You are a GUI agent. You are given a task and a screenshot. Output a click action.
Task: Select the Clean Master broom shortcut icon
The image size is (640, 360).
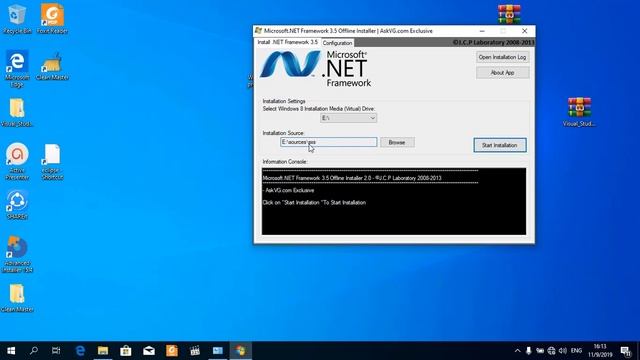pos(52,66)
